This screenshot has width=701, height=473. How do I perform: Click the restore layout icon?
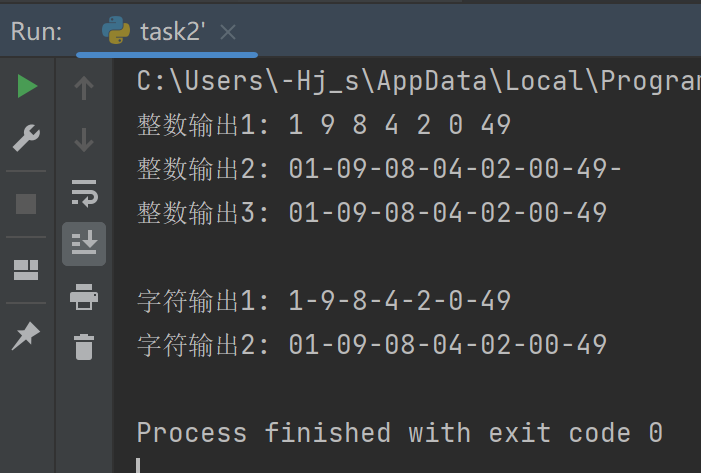pyautogui.click(x=27, y=269)
